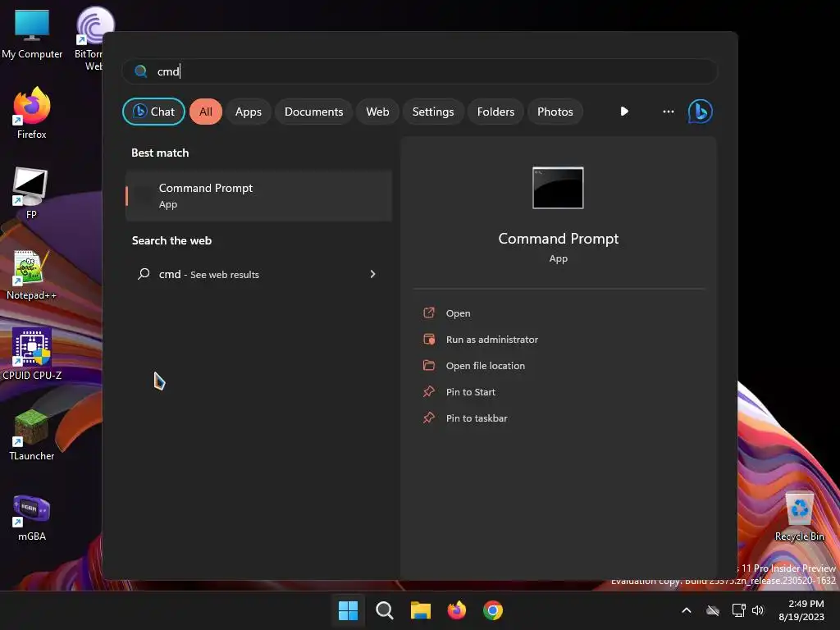Expand cmd web results chevron
The height and width of the screenshot is (630, 840).
[373, 274]
